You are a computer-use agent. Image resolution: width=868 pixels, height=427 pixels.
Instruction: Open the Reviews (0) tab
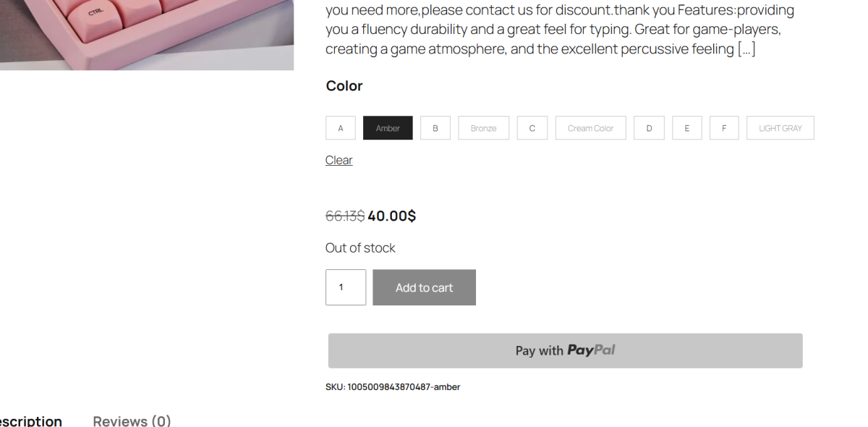132,420
